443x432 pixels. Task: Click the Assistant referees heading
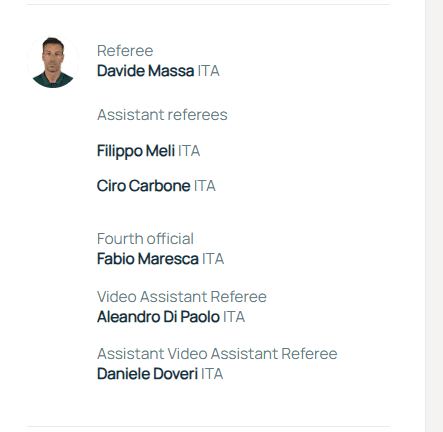(x=162, y=115)
